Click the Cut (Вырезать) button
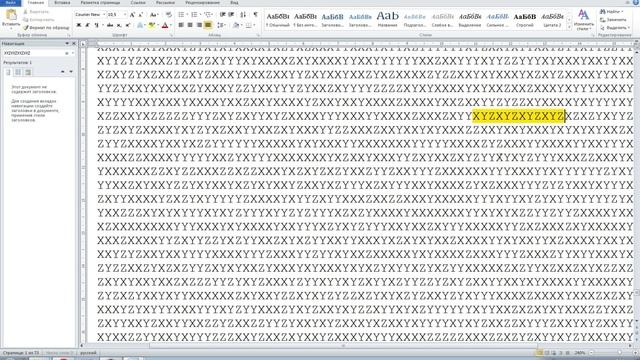Viewport: 640px width, 360px height. 36,12
